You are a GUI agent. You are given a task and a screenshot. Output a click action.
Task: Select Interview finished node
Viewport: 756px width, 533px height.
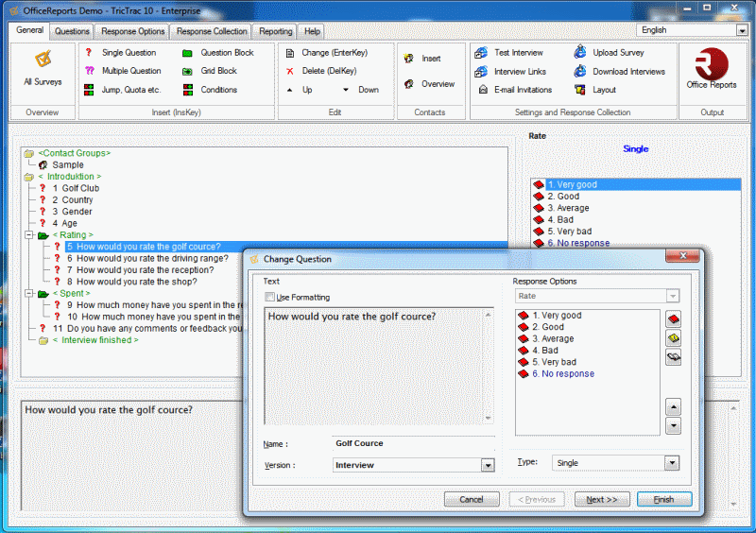click(x=95, y=340)
